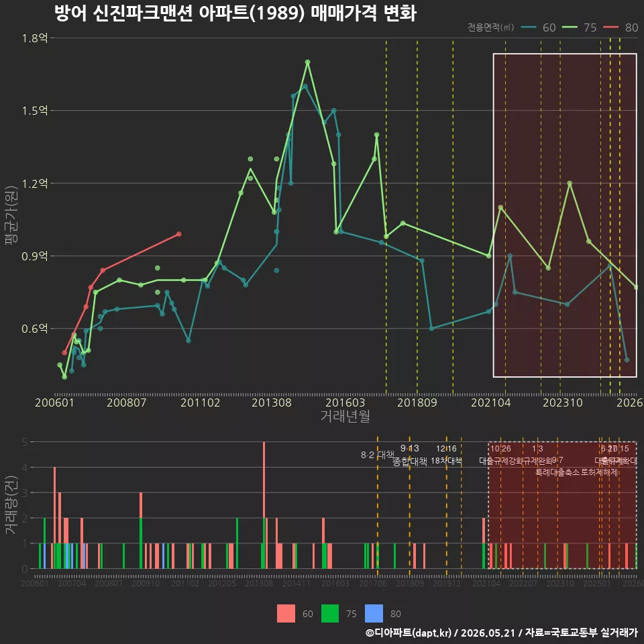
Task: Click the blue 80 legend swatch below volume chart
Action: 374,614
